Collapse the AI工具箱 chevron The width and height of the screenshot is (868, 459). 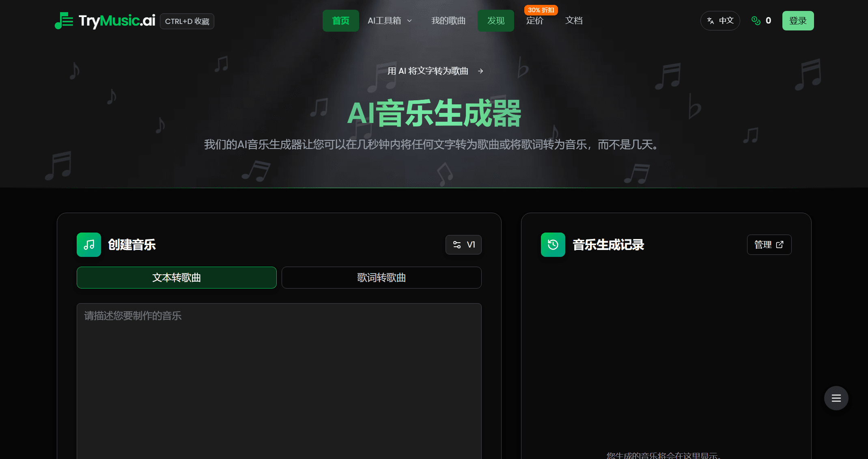pyautogui.click(x=409, y=21)
